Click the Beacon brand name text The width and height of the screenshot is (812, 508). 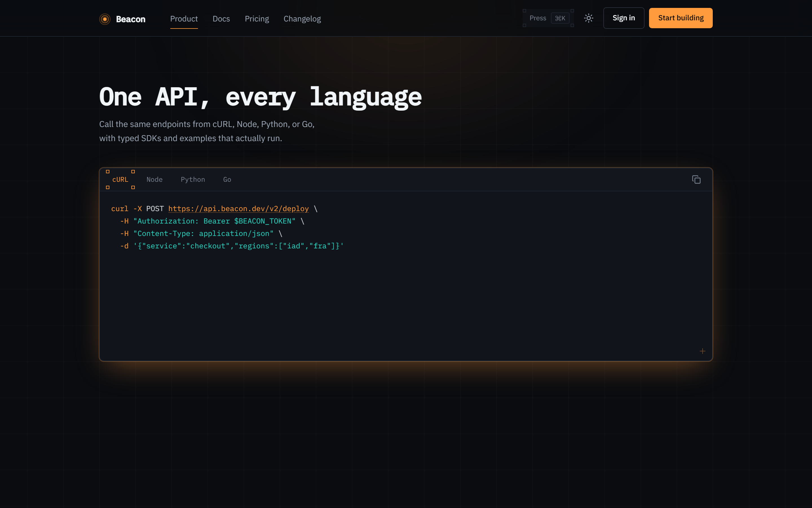coord(131,19)
